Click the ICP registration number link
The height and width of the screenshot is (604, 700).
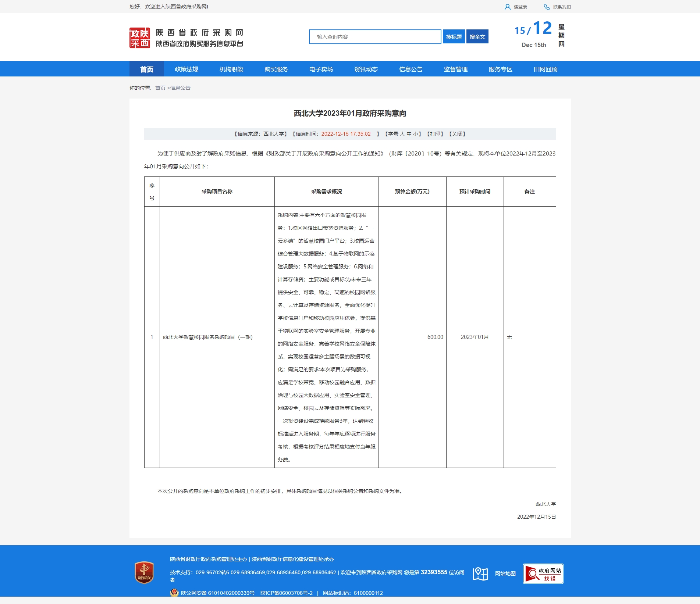click(x=286, y=593)
